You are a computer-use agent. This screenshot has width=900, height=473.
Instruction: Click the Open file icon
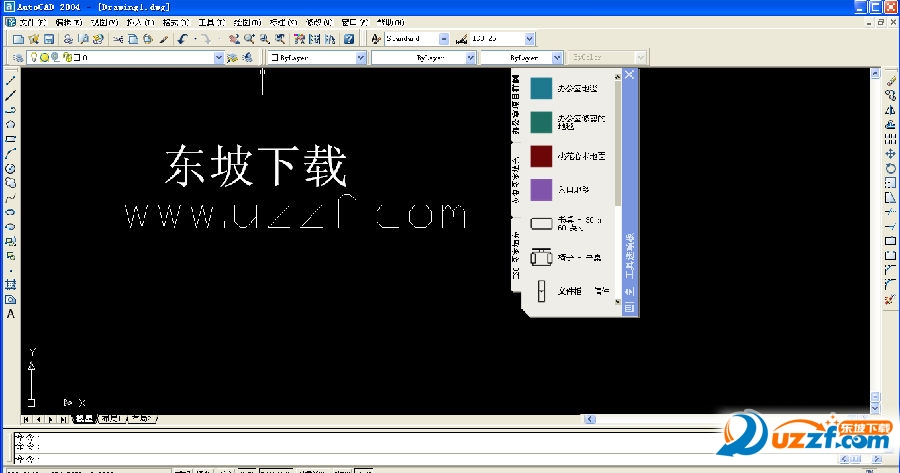tap(34, 39)
